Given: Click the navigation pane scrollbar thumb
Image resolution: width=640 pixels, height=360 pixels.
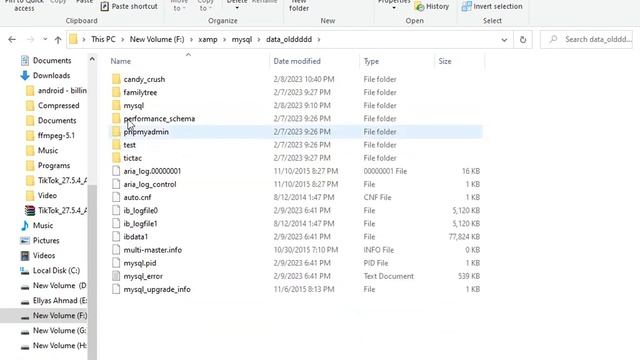Looking at the screenshot, I should click(x=92, y=272).
